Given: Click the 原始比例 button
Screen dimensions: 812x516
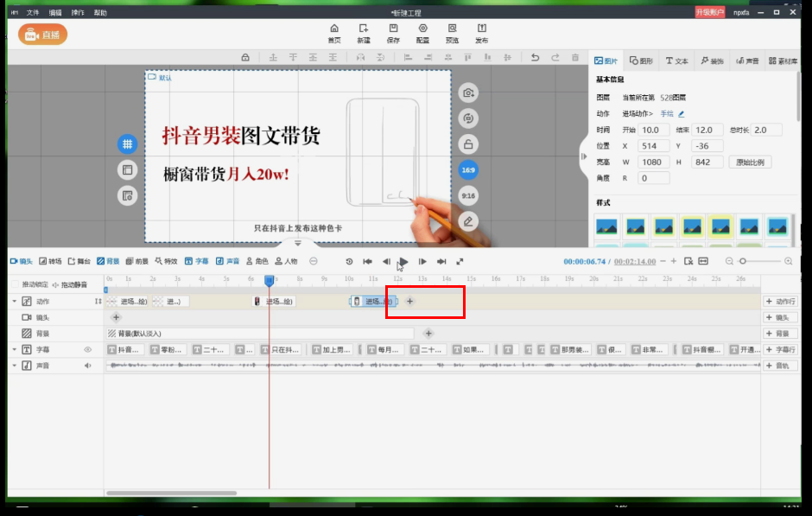Looking at the screenshot, I should 750,162.
